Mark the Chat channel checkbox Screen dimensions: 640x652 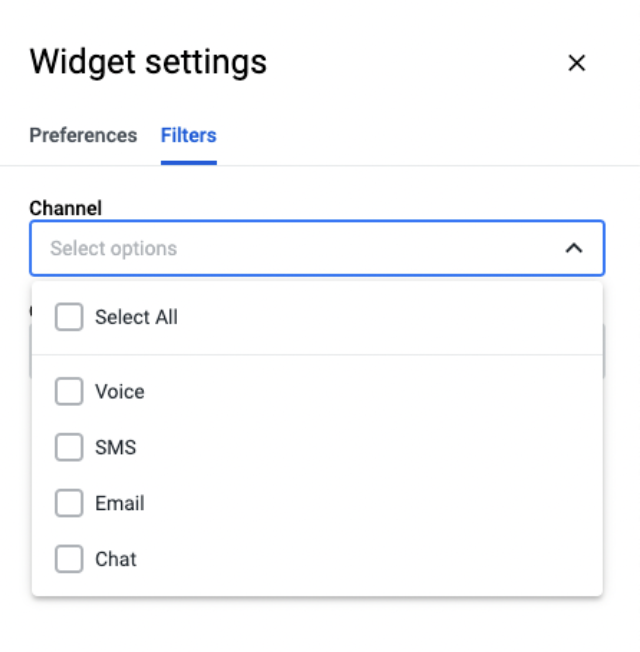pyautogui.click(x=69, y=559)
